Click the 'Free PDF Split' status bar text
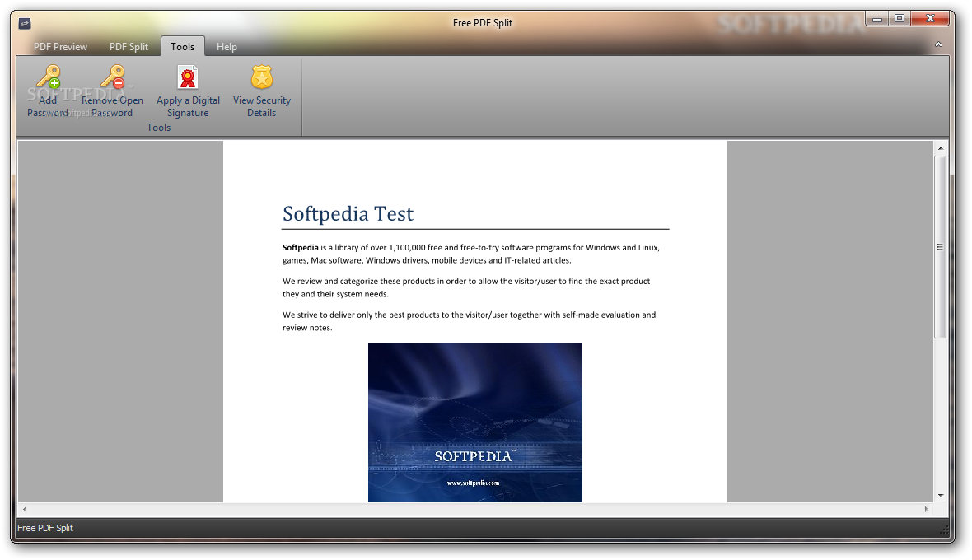This screenshot has height=560, width=972. 45,528
